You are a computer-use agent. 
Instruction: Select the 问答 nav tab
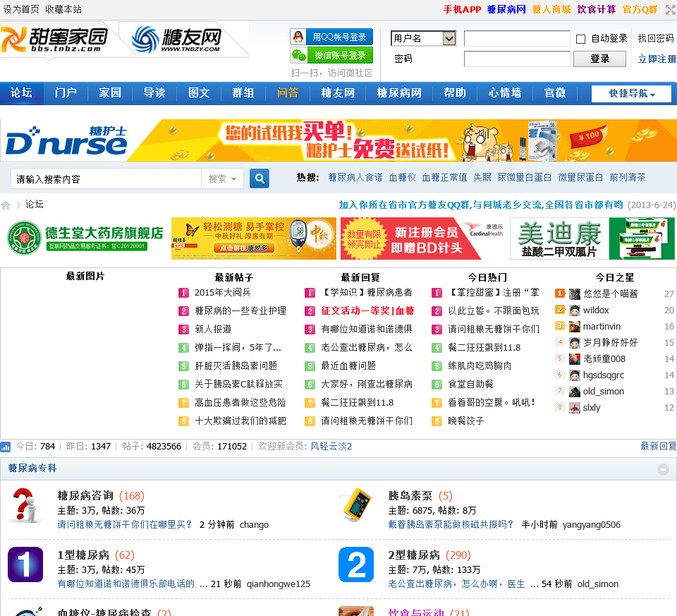(288, 93)
